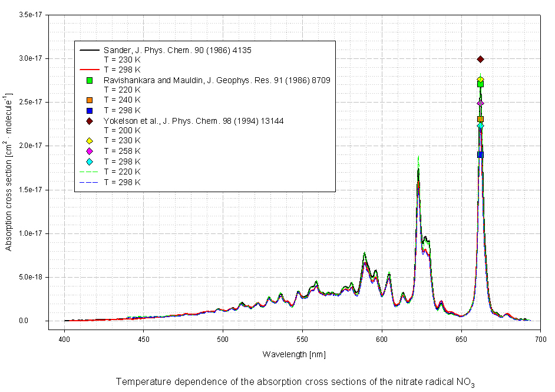Screen dimensions: 555x392
Task: Click the orange square legend marker for 240 K
Action: [90, 100]
